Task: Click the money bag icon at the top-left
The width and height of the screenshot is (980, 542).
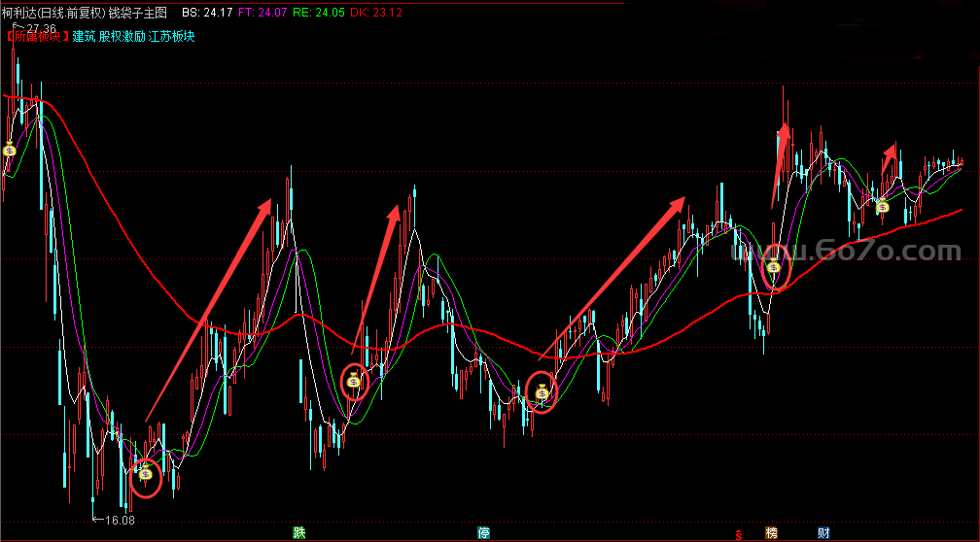Action: (x=9, y=149)
